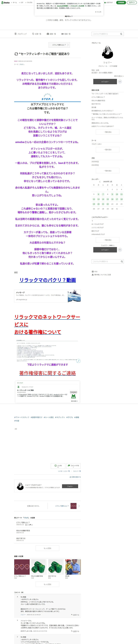Click 記事を報告する report link
The width and height of the screenshot is (138, 644).
point(75,477)
